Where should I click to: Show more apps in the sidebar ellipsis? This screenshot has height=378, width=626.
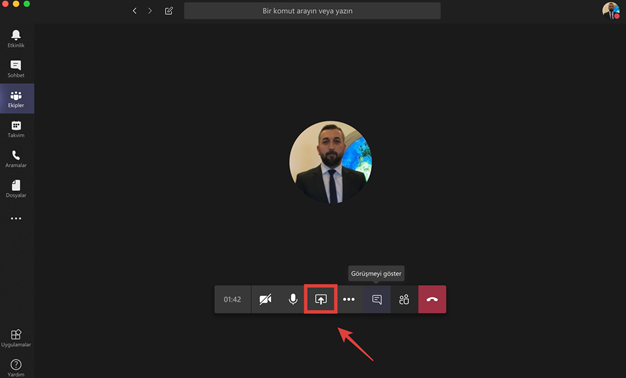tap(16, 218)
